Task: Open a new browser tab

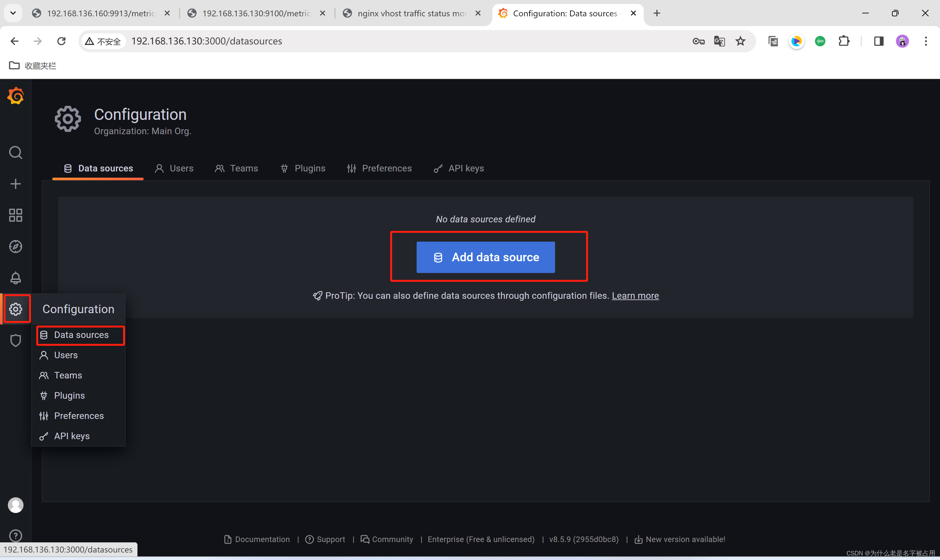Action: 657,13
